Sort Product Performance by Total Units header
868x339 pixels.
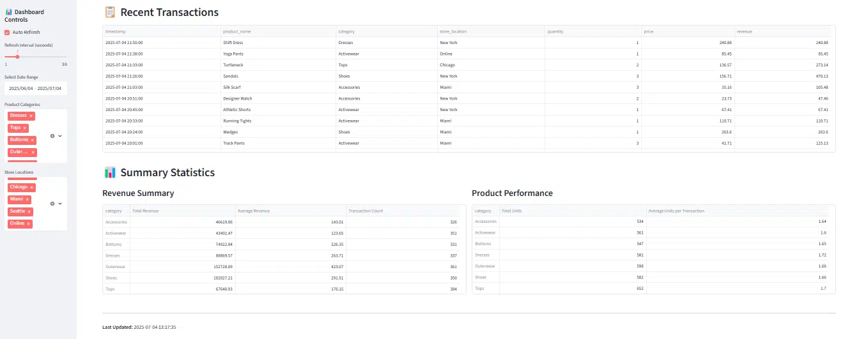573,211
